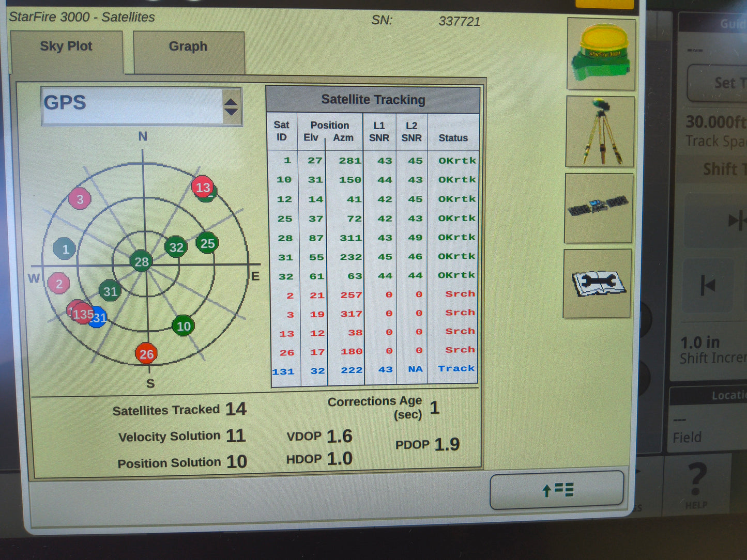Open the satellite information icon
Screen dimensions: 747x560
[599, 208]
